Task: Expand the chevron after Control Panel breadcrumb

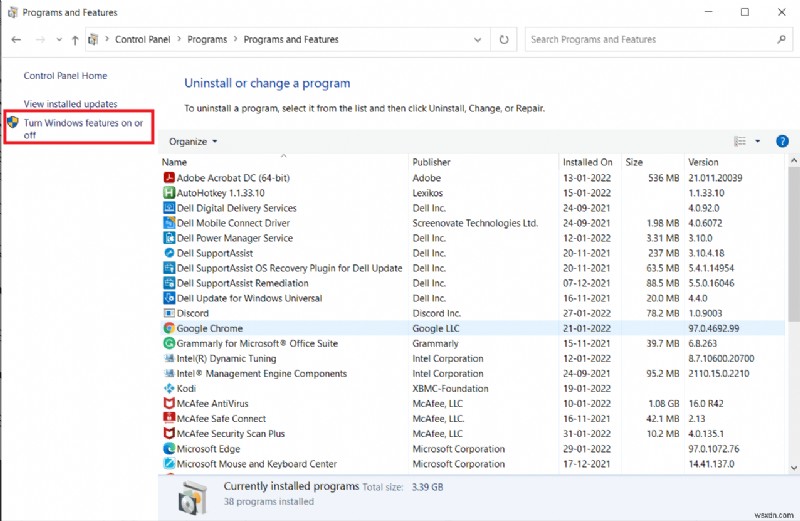Action: (179, 39)
